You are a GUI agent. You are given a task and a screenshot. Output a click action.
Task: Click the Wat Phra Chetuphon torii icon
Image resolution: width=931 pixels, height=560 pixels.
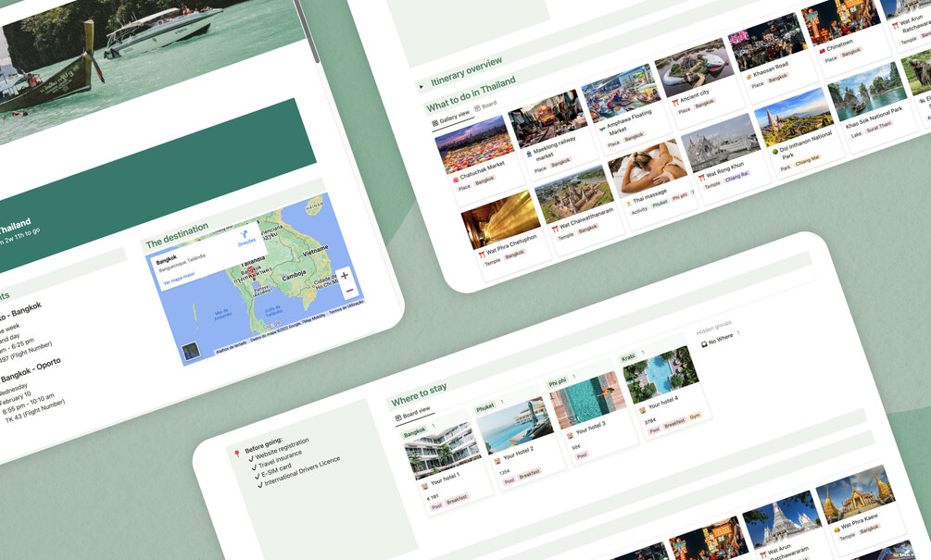[x=482, y=255]
